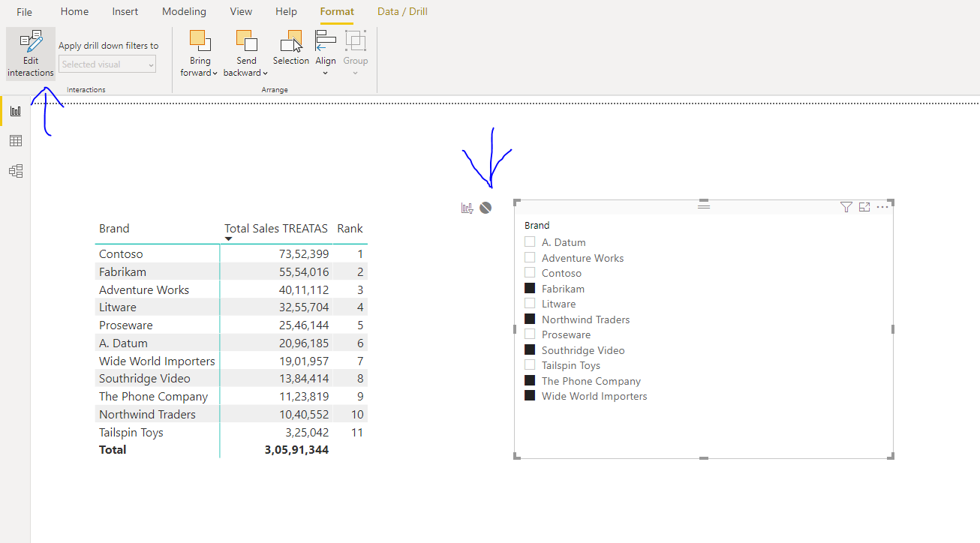Screen dimensions: 980x543
Task: Open the Align dropdown arrow
Action: [326, 73]
